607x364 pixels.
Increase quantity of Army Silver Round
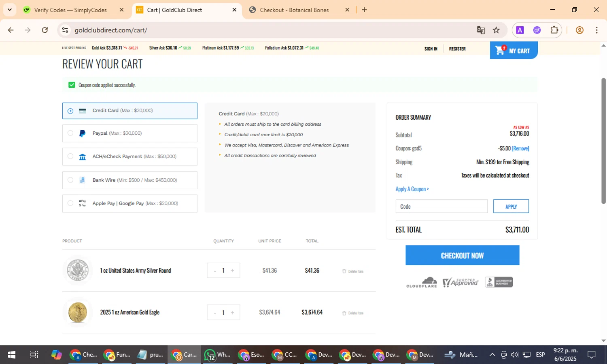click(x=232, y=271)
